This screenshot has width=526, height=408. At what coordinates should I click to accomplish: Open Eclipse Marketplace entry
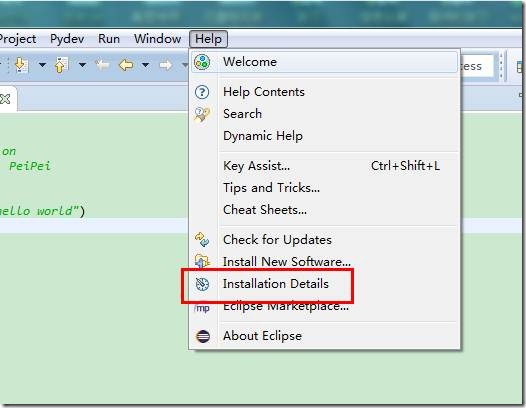point(324,306)
